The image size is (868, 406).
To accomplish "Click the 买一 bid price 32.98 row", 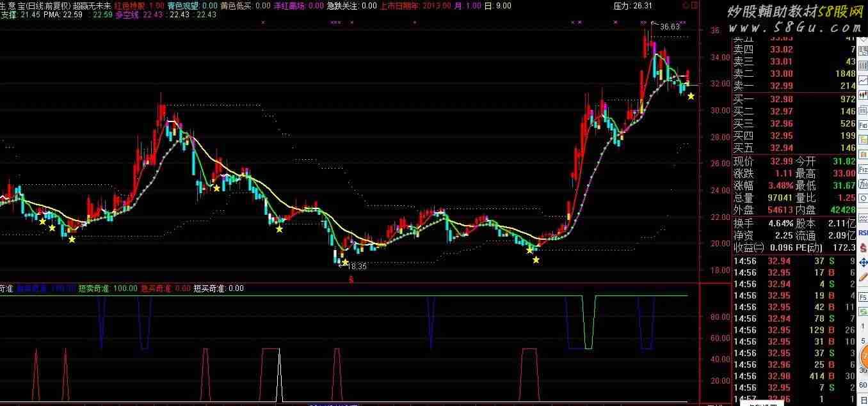I will (x=794, y=99).
